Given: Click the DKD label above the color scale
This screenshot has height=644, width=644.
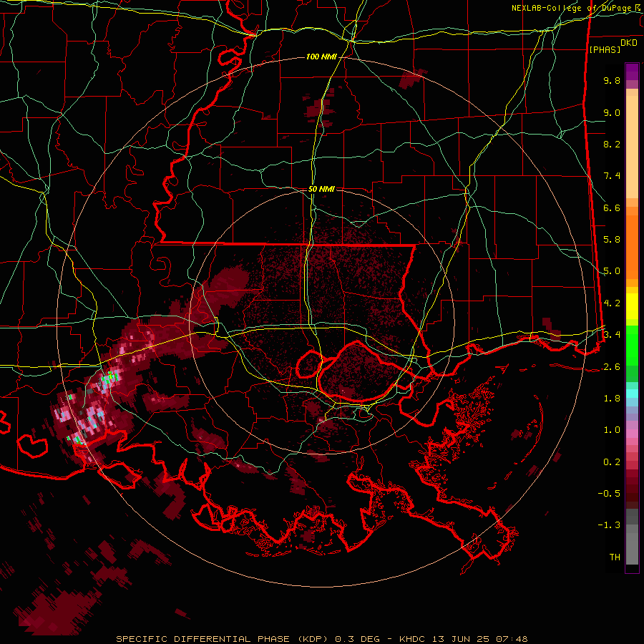Looking at the screenshot, I should (x=629, y=43).
